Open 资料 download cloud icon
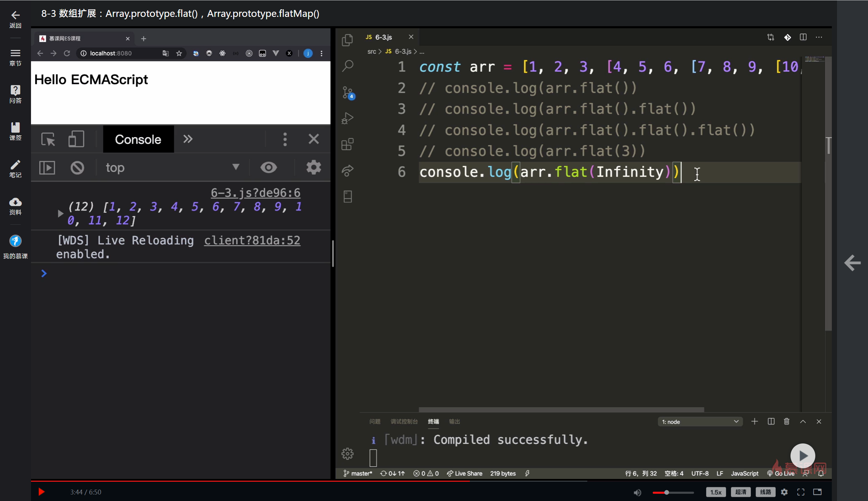The height and width of the screenshot is (501, 868). [15, 202]
